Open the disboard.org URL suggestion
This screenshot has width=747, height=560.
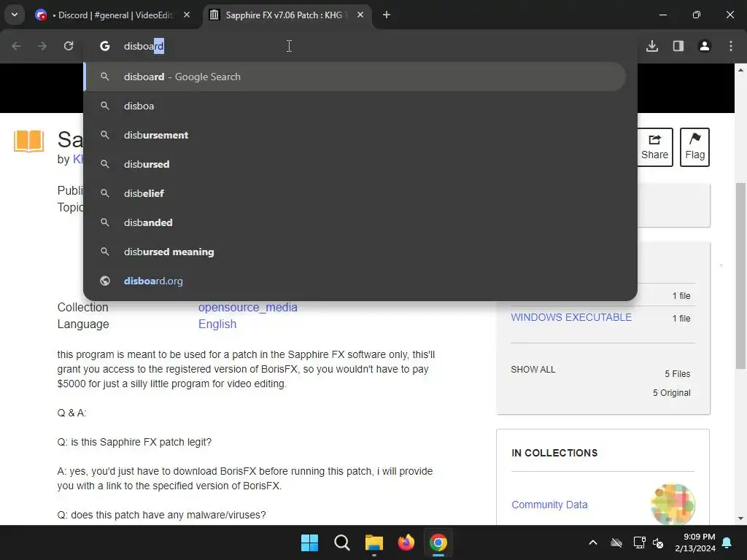pos(355,281)
